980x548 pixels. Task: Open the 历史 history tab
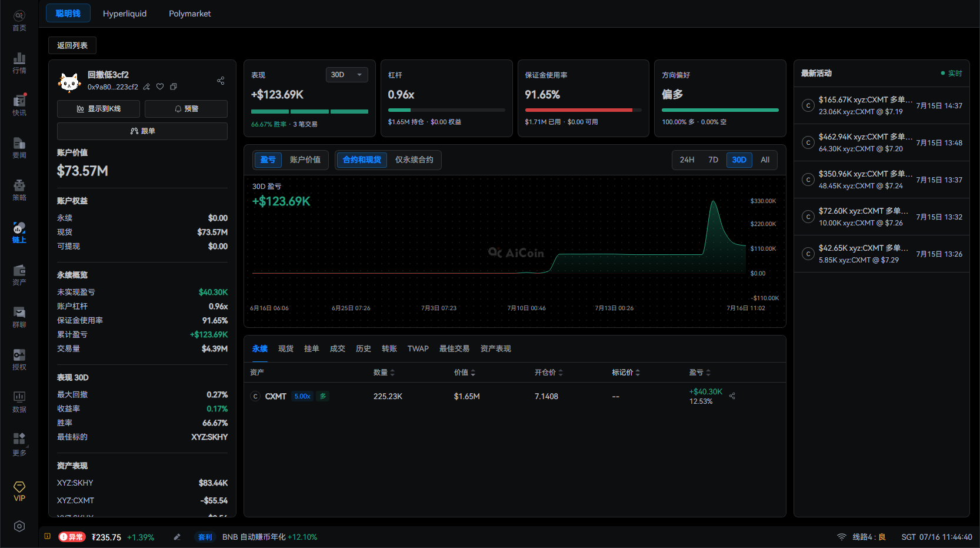pyautogui.click(x=364, y=349)
